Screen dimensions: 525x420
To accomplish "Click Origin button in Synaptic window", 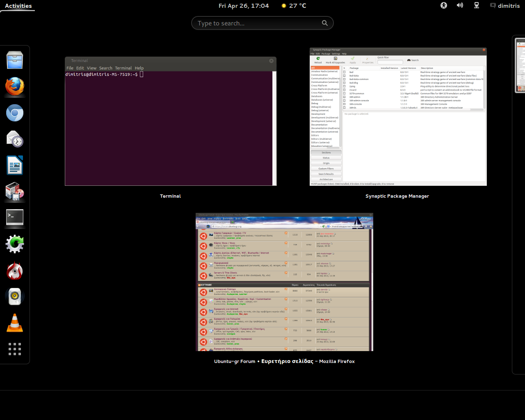I will coord(326,163).
